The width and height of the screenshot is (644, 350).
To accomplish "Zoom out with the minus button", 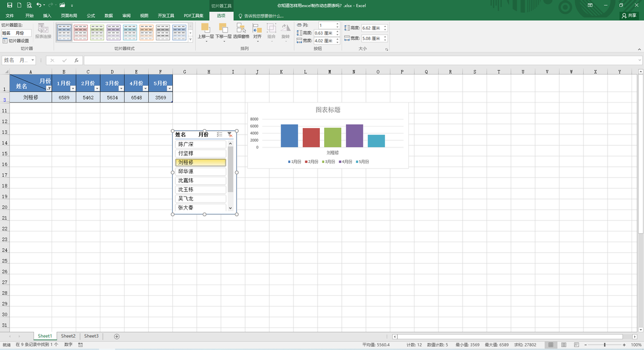I will (586, 345).
